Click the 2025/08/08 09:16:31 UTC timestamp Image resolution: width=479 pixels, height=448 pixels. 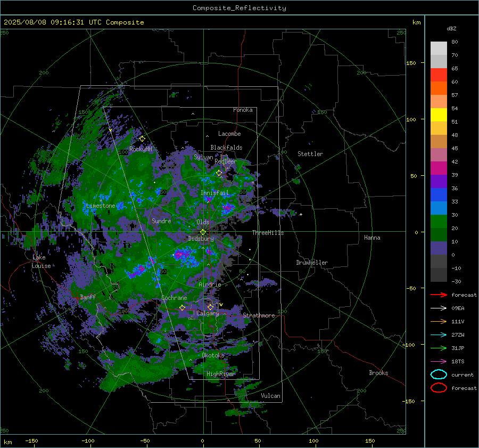(73, 22)
